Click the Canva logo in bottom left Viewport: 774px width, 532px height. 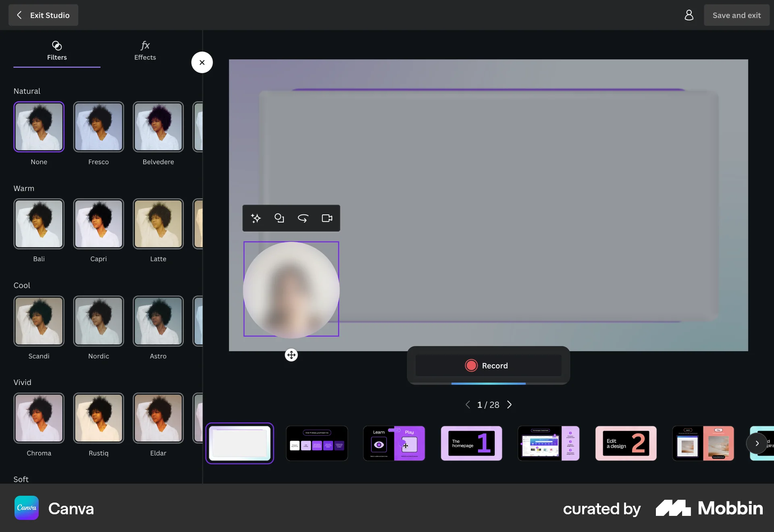(26, 508)
